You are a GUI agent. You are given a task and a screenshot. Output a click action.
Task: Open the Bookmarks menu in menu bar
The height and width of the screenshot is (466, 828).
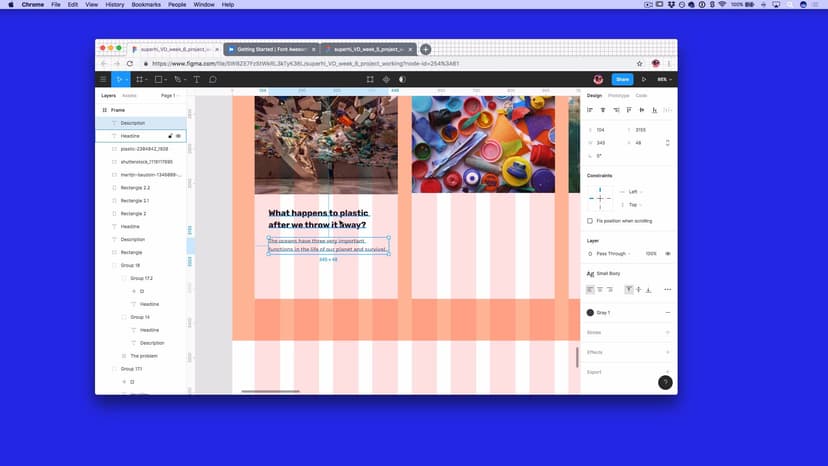click(145, 5)
